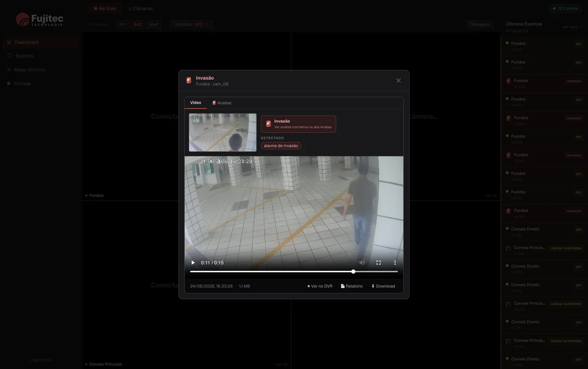
Task: Open the Ao Vivo tab
Action: point(105,8)
